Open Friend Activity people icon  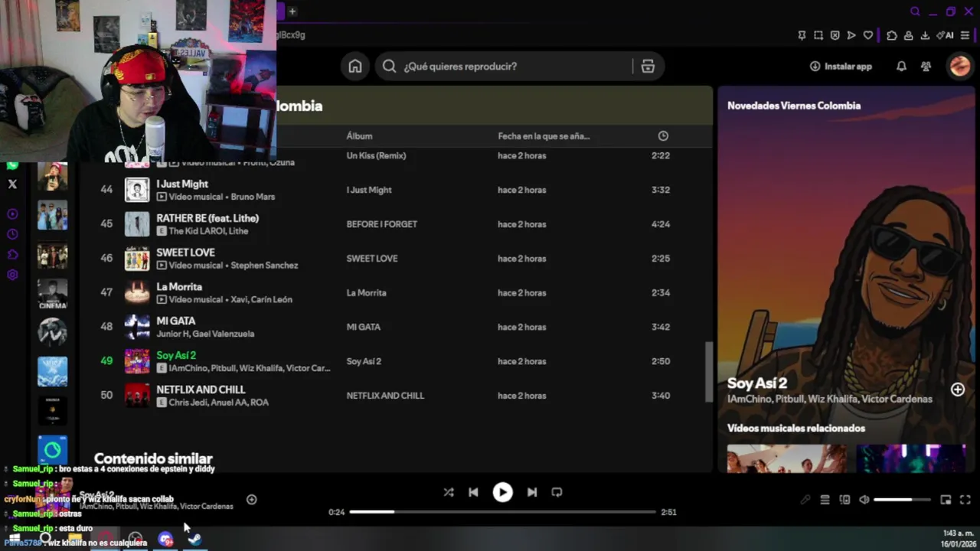926,67
